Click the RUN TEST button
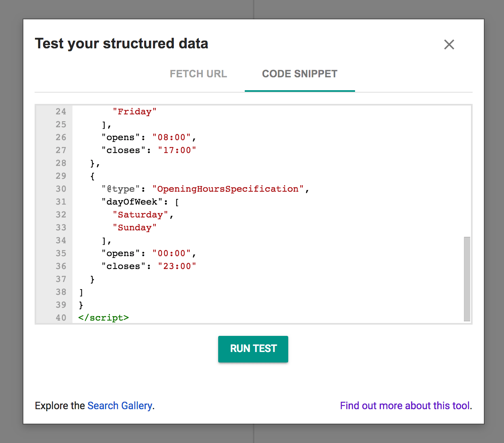This screenshot has height=443, width=504. click(253, 349)
